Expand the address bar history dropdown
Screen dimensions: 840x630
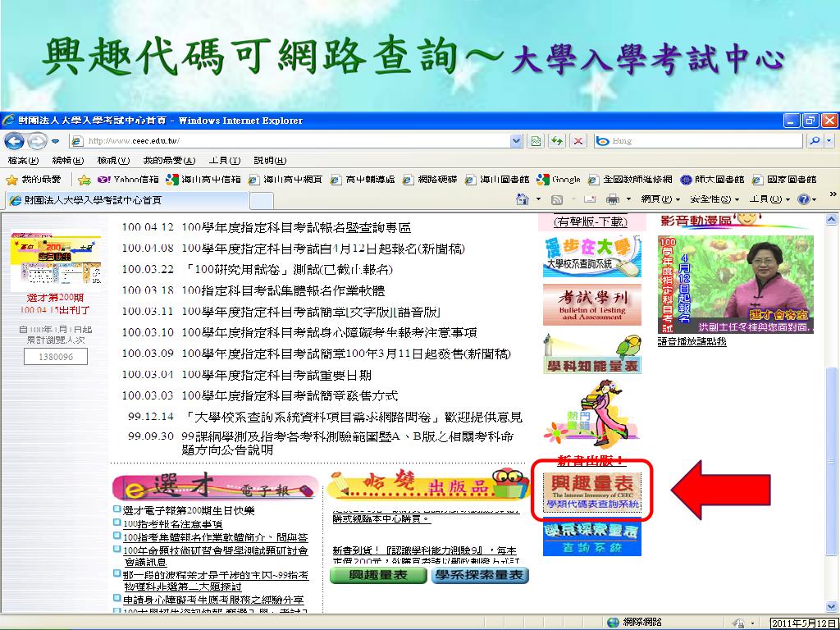(x=516, y=141)
